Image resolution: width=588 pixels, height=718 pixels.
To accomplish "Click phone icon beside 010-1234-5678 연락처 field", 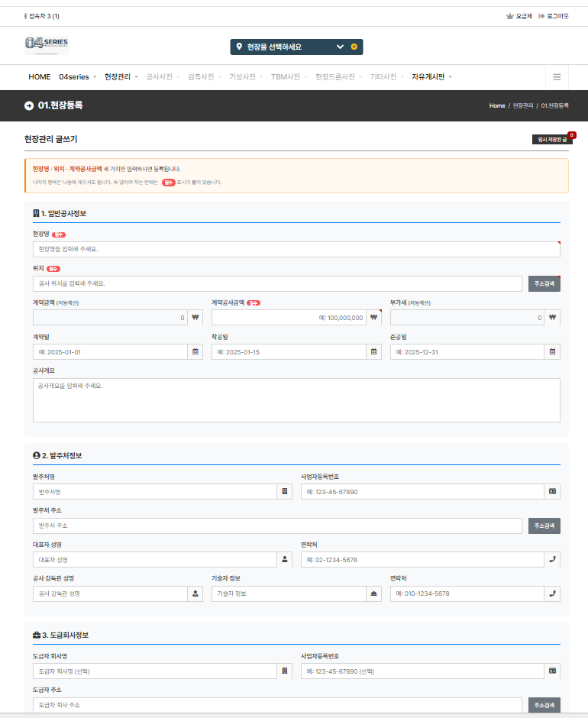I will click(x=552, y=593).
